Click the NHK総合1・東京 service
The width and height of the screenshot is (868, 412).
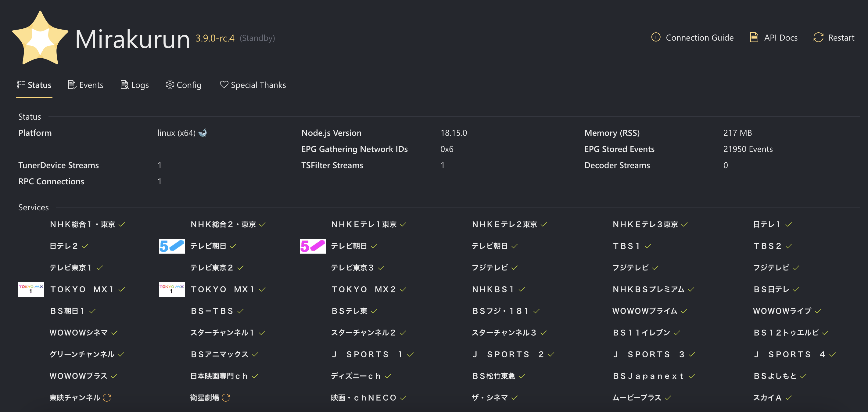(82, 224)
